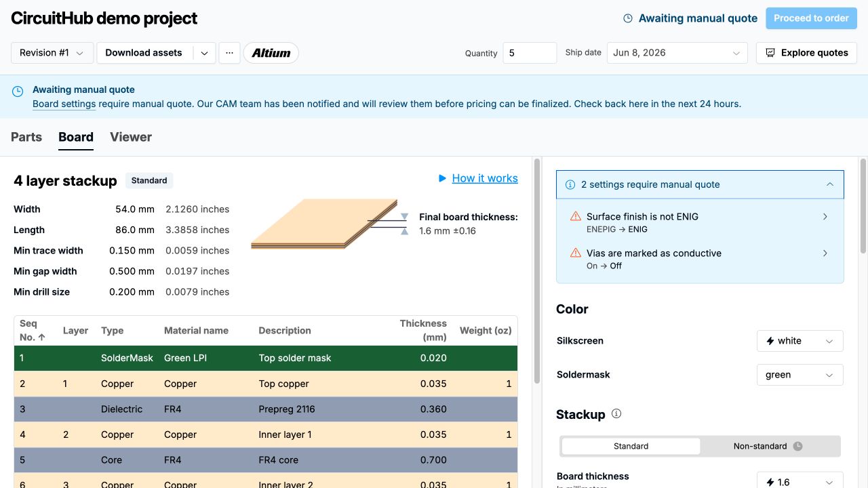The width and height of the screenshot is (868, 488).
Task: Click the Altium logo button
Action: (x=271, y=53)
